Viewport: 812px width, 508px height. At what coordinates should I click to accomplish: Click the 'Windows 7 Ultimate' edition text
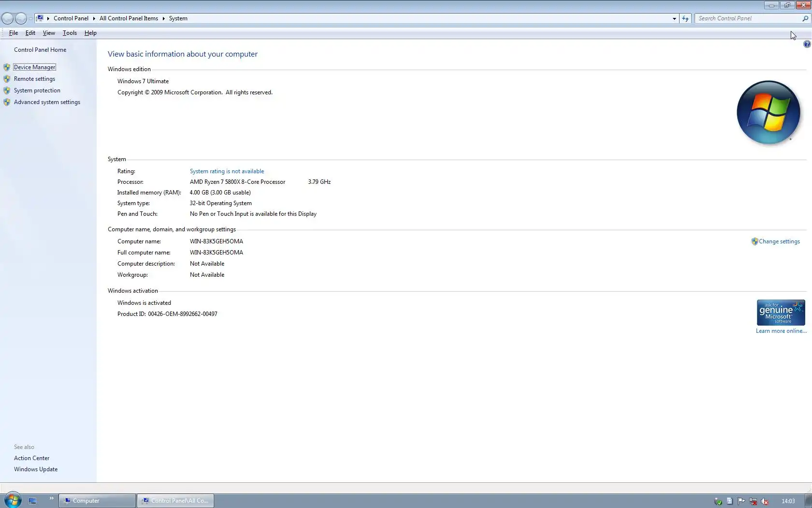(143, 81)
